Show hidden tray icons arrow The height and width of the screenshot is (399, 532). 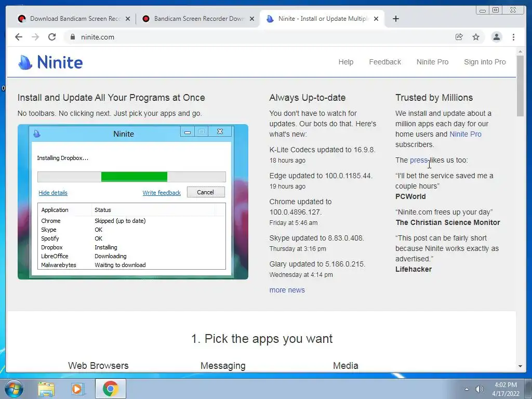coord(467,389)
